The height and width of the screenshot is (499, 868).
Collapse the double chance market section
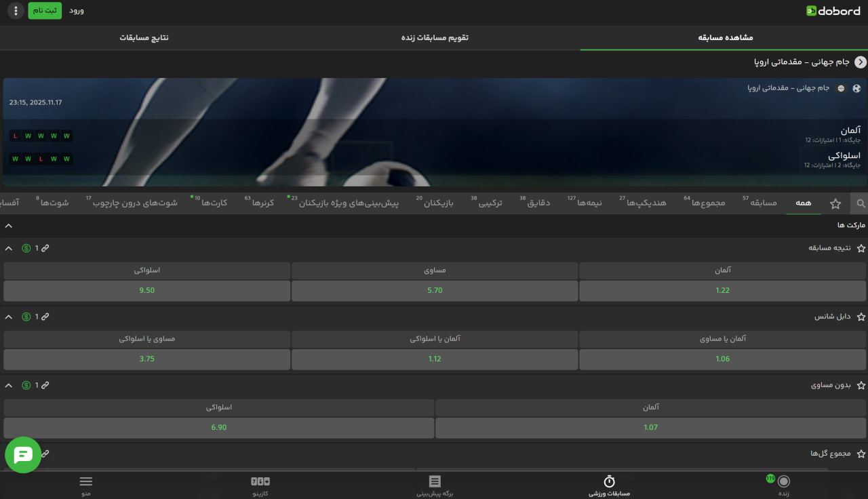pos(9,317)
